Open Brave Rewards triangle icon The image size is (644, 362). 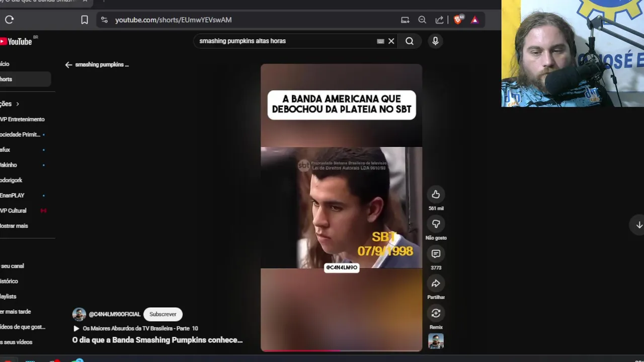474,20
